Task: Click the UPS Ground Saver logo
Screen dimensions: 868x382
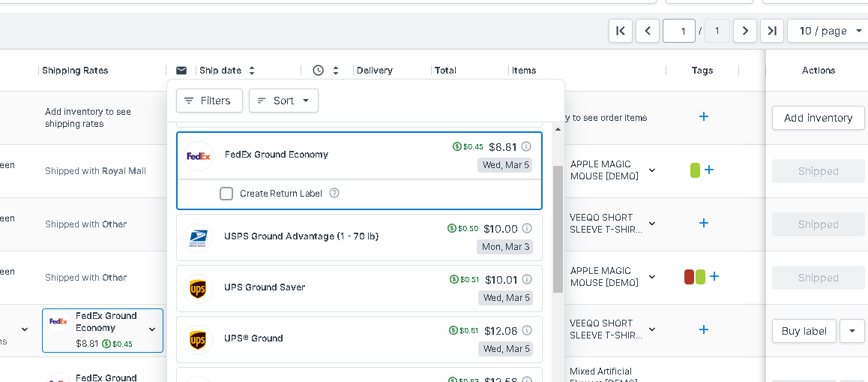Action: point(198,289)
